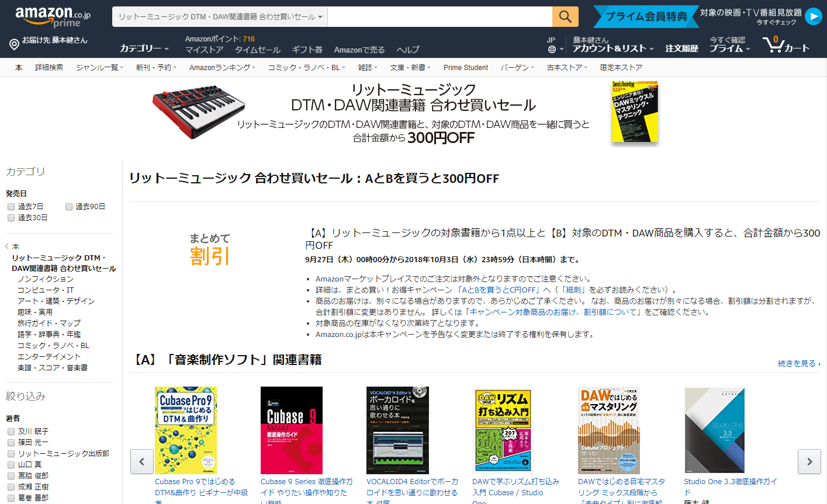Expand the アカウント&リスト dropdown
827x504 pixels.
(613, 48)
